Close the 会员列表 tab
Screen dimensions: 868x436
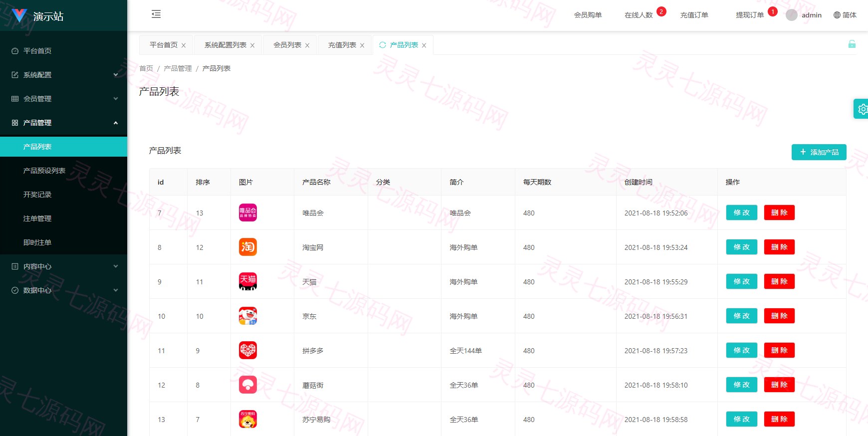(307, 45)
